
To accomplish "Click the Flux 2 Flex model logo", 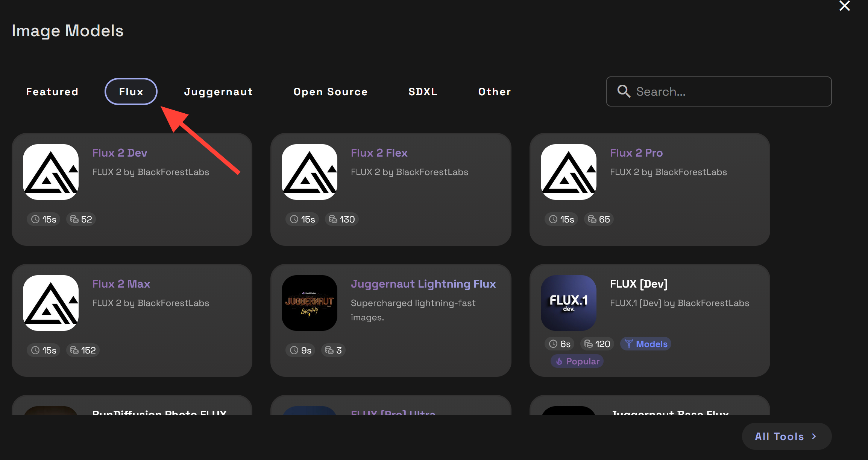I will point(310,172).
